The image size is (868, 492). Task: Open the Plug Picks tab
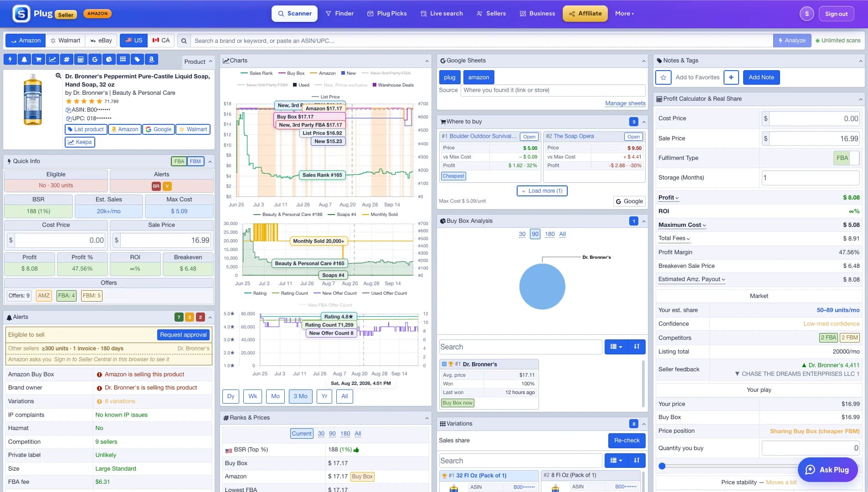387,14
